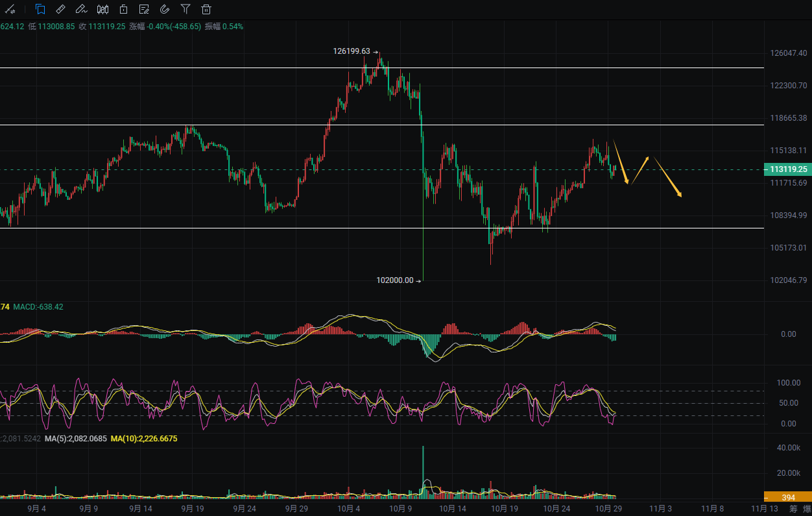
Task: Click the current price label 113119.25
Action: tap(788, 169)
